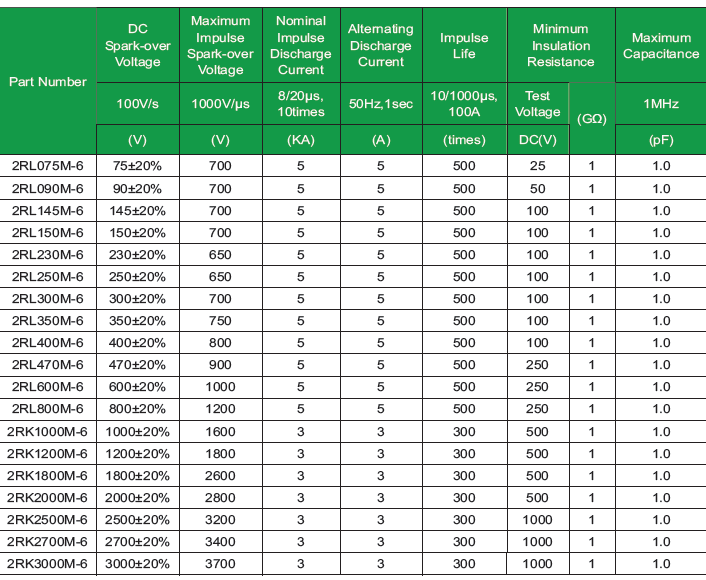
Task: Click the 90±20% spark-over voltage value
Action: 137,189
